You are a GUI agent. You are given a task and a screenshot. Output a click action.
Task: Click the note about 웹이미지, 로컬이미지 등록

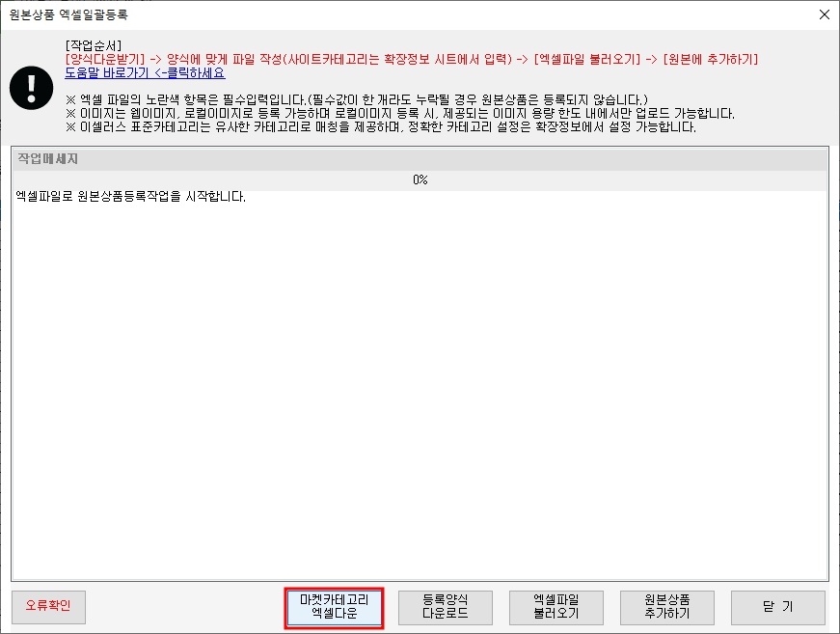[x=399, y=114]
